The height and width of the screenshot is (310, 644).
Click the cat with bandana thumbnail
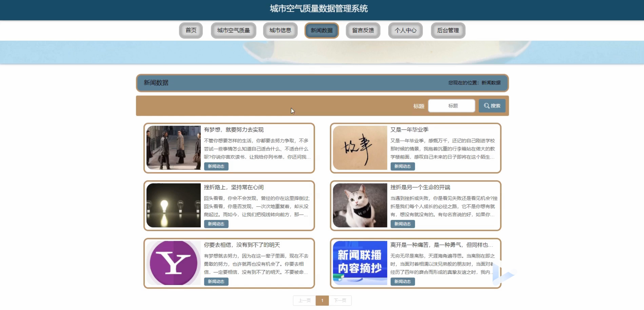[360, 205]
